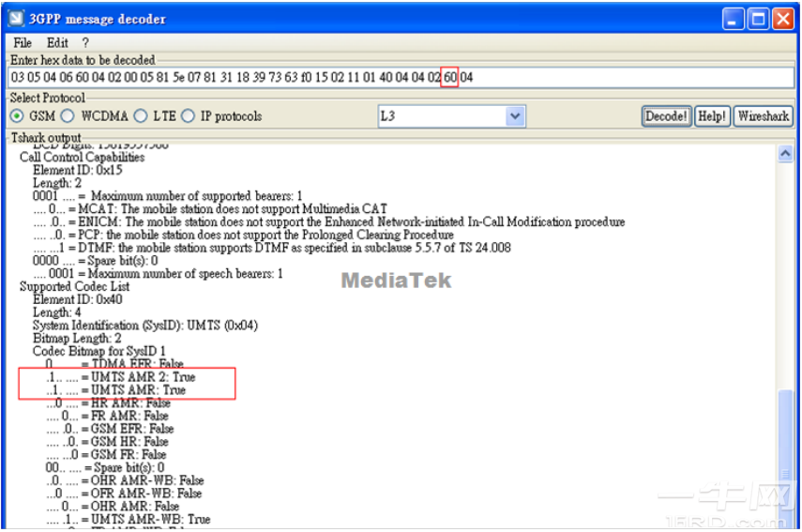Click the Help! button
The width and height of the screenshot is (802, 532).
tap(712, 116)
